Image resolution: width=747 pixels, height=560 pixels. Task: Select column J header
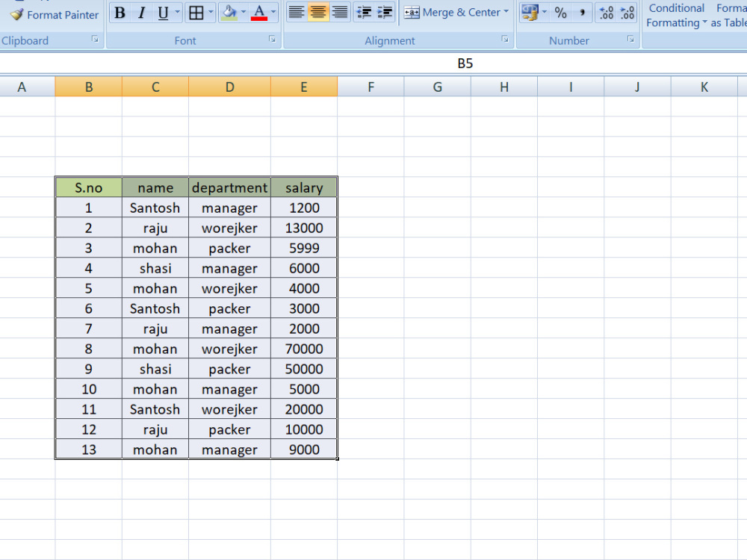click(637, 87)
